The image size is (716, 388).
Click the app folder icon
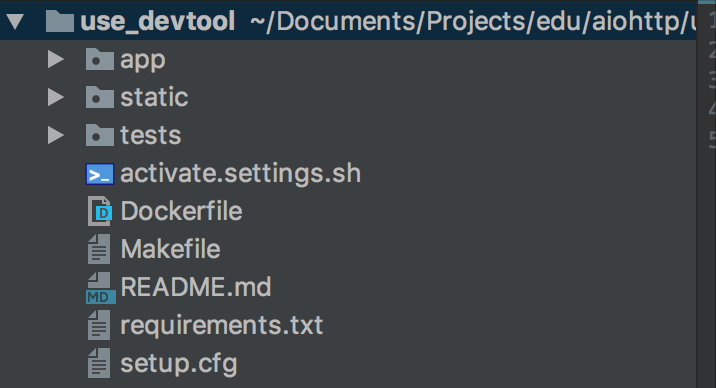[100, 59]
